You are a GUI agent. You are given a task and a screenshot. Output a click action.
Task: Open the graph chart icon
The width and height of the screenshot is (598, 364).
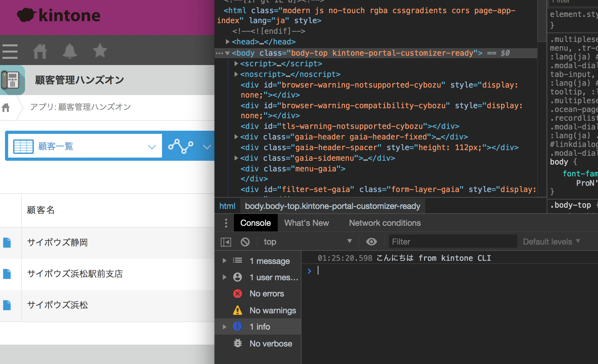(x=180, y=146)
